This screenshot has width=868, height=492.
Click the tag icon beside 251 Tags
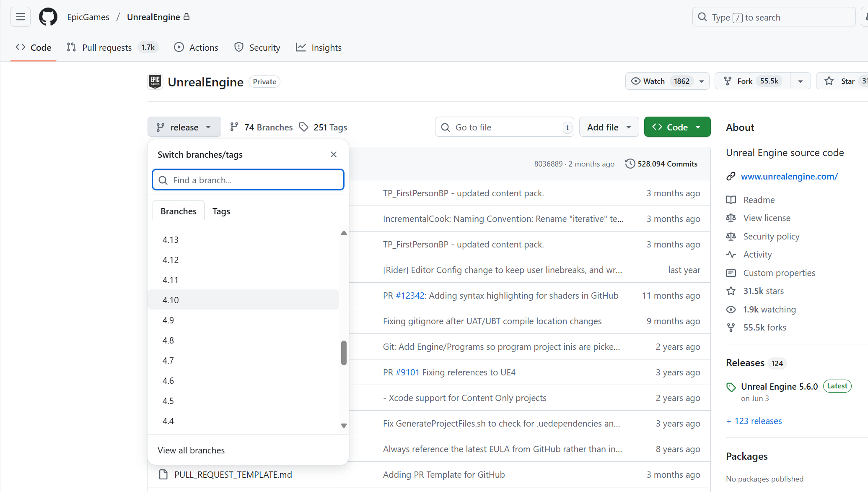tap(304, 127)
